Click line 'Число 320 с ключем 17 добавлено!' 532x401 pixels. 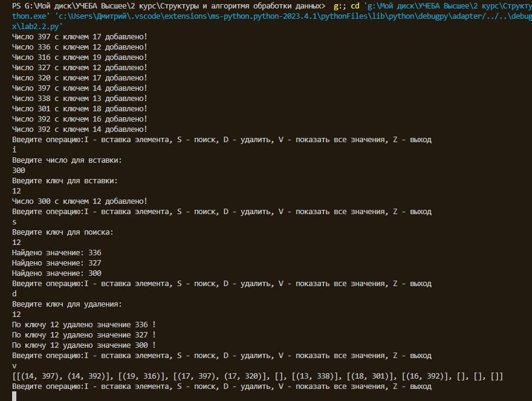click(x=80, y=78)
